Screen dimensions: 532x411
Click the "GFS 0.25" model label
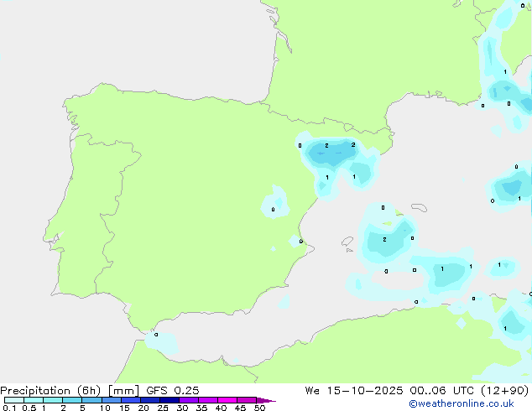(173, 391)
